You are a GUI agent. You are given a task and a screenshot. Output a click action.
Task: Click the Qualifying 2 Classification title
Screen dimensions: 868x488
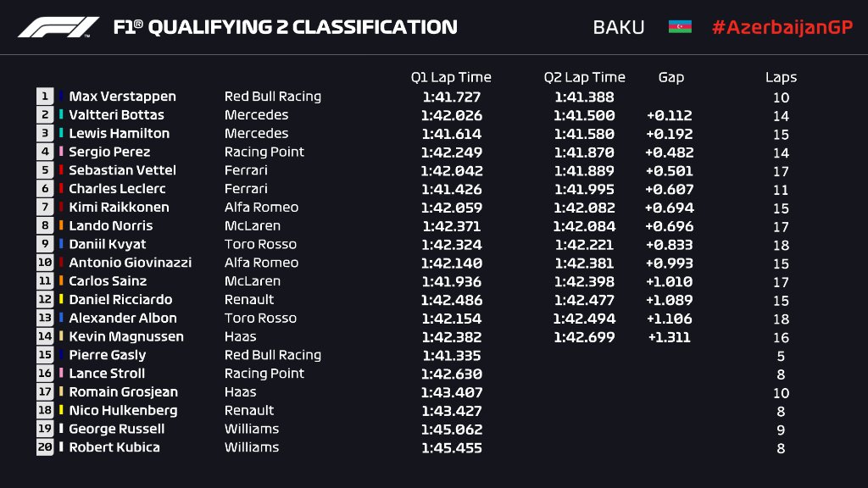tap(286, 27)
